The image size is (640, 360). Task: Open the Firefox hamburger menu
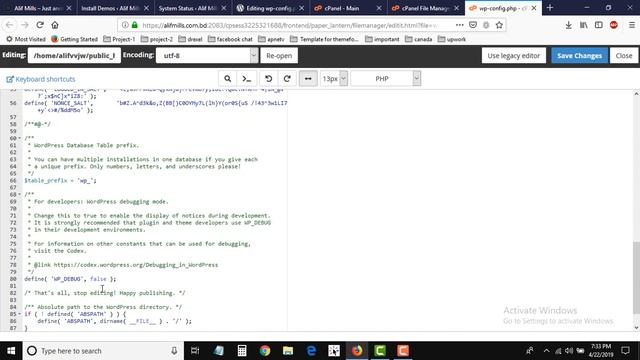pos(632,25)
